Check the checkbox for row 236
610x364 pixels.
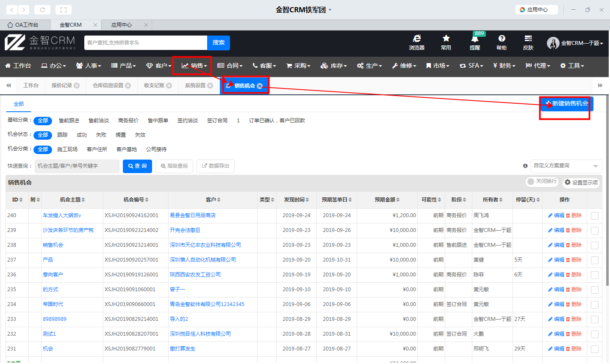pyautogui.click(x=595, y=275)
